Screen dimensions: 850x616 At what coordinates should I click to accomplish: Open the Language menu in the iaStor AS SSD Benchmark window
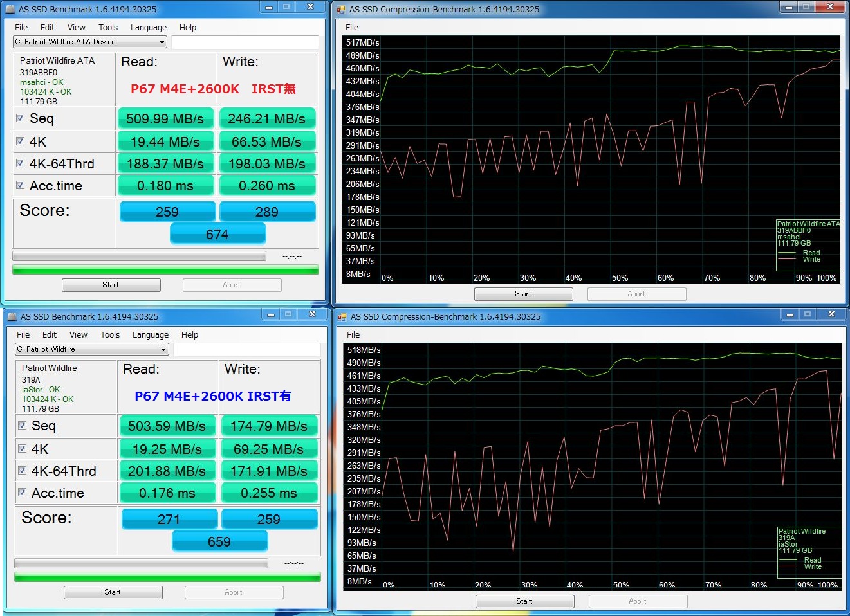[151, 335]
